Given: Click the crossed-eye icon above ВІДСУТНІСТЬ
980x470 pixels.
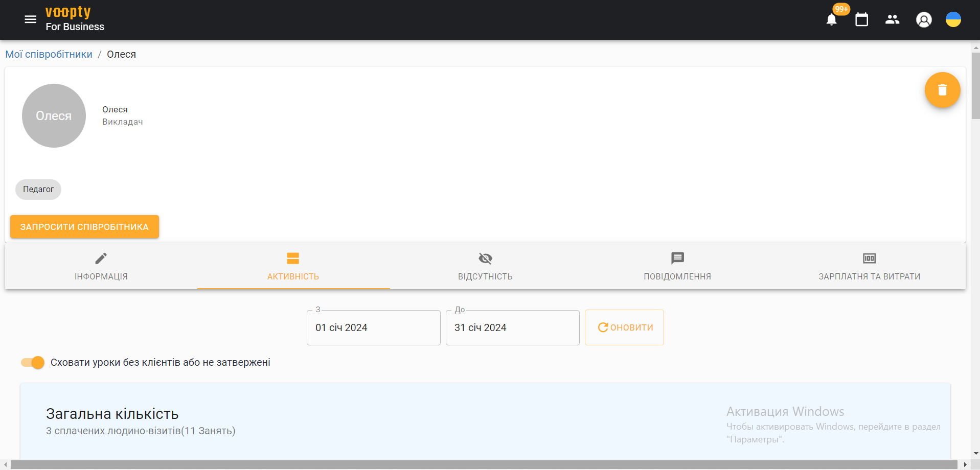Looking at the screenshot, I should [485, 258].
